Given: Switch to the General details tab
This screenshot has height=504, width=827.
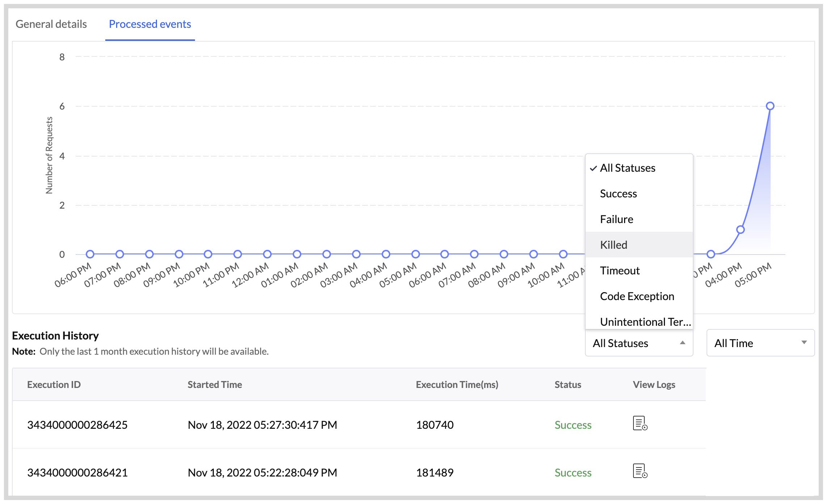Looking at the screenshot, I should coord(51,24).
